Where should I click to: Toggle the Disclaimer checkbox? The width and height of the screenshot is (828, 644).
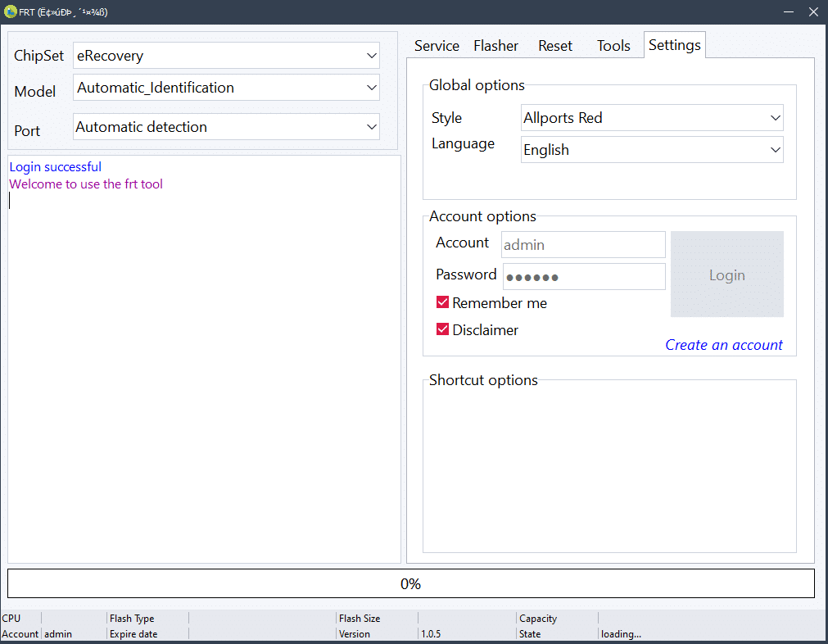442,329
